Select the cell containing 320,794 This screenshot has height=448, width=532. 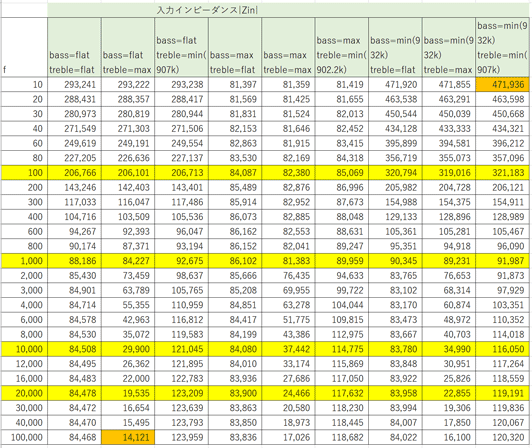point(395,172)
